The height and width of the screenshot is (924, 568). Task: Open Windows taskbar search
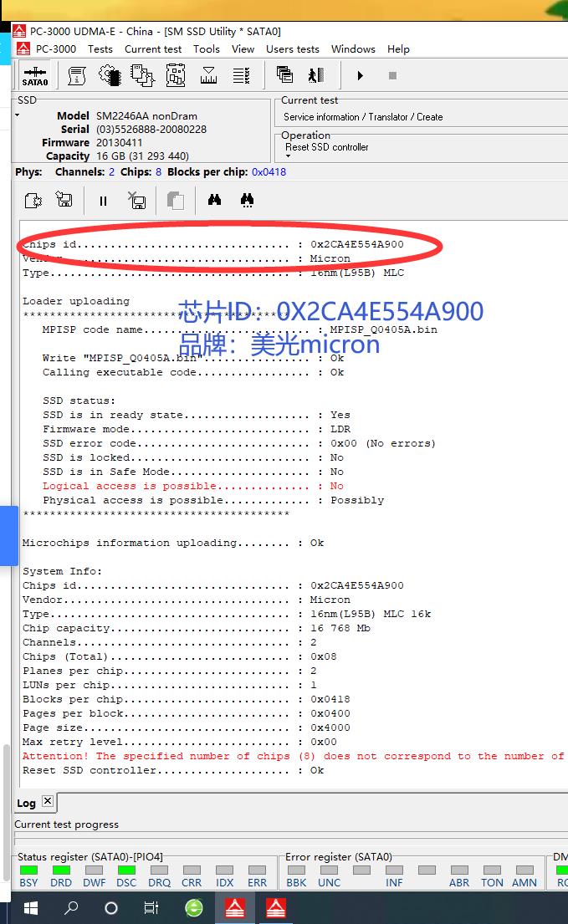pyautogui.click(x=71, y=908)
